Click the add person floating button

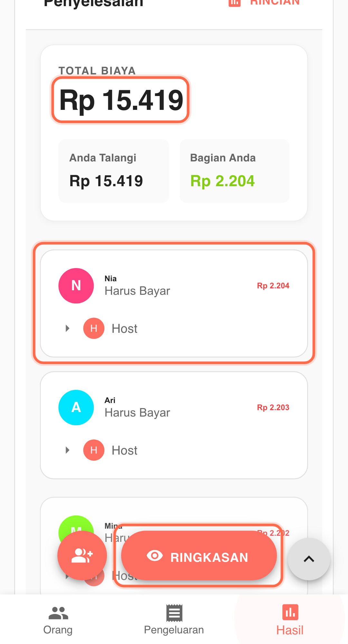pos(82,555)
